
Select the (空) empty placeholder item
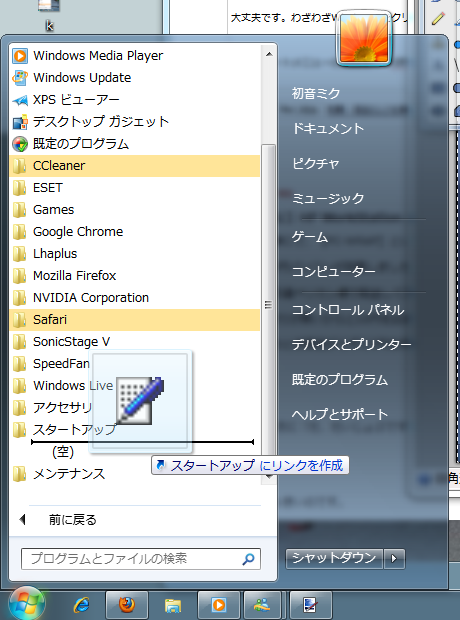(x=63, y=452)
